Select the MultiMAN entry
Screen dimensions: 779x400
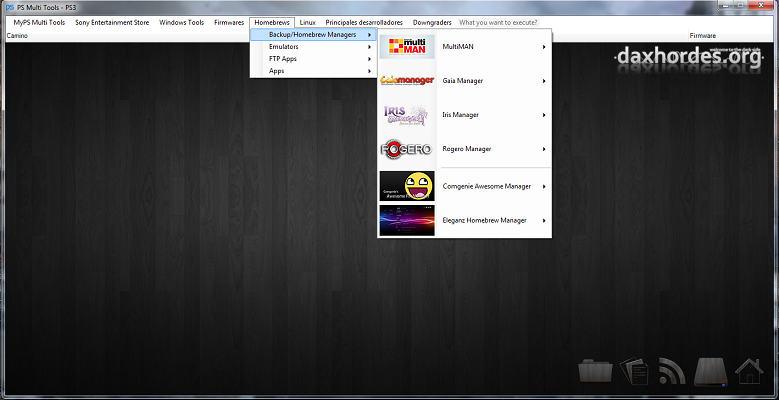[x=465, y=47]
